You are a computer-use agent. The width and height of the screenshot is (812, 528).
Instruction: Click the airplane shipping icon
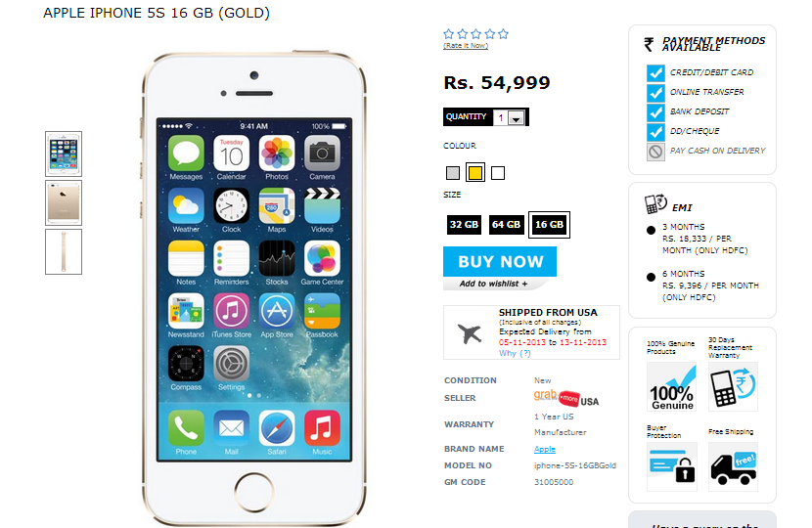point(470,332)
